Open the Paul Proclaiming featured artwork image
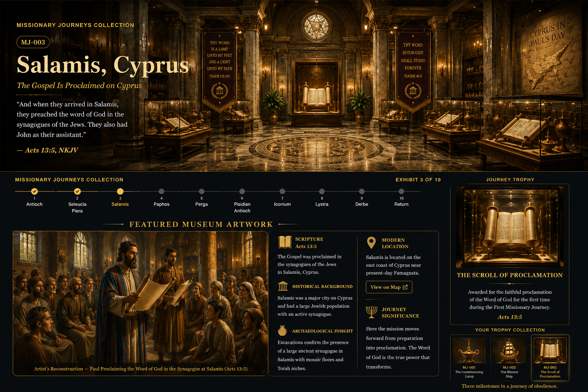This screenshot has height=392, width=588. (141, 303)
